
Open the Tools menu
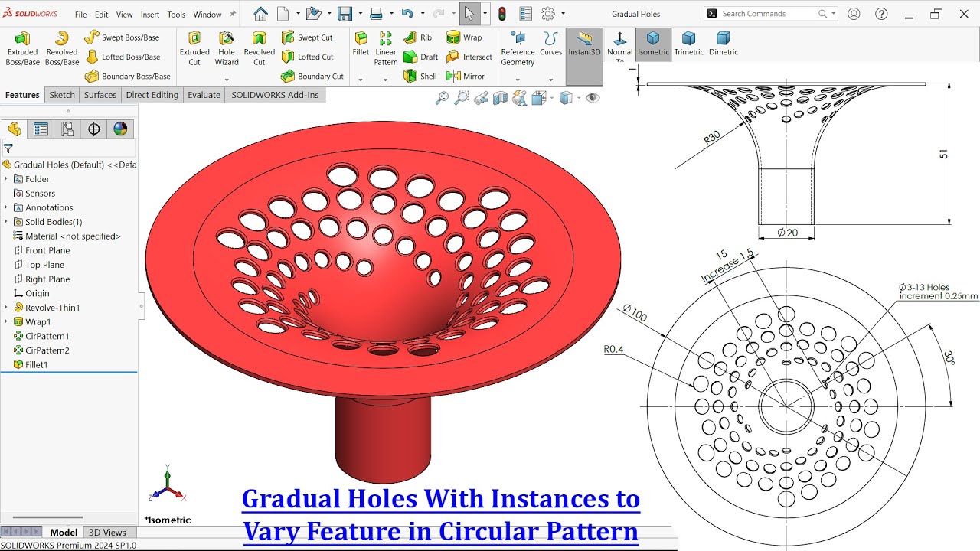pos(176,15)
